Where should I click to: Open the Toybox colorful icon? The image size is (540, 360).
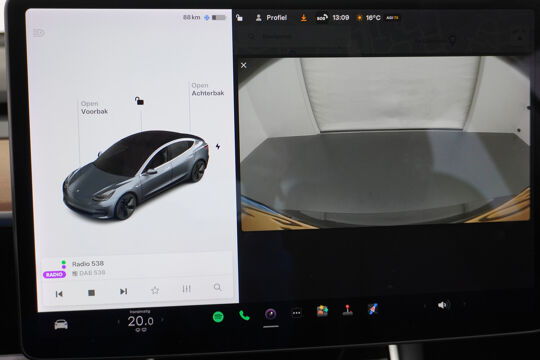click(x=322, y=311)
